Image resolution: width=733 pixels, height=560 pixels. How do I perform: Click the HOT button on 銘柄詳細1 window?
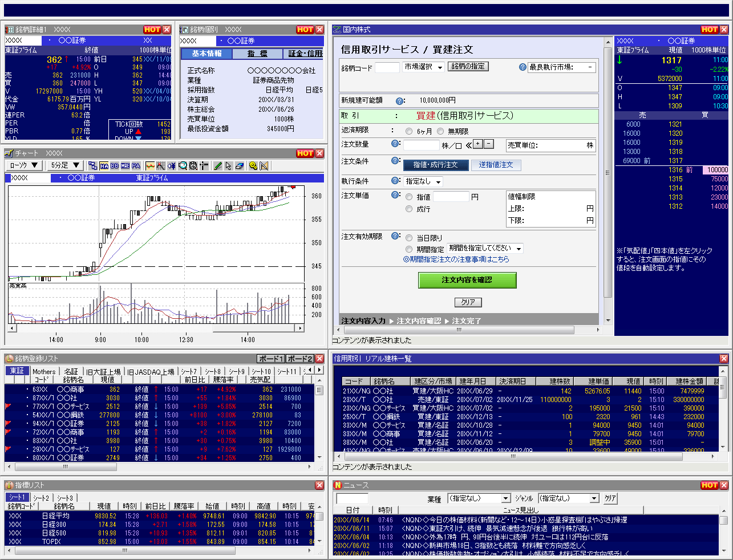(152, 29)
